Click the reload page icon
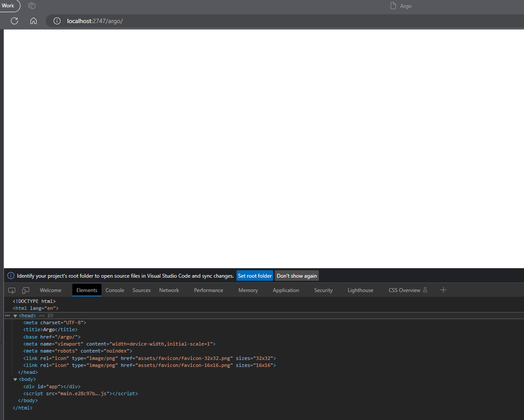524x420 pixels. [x=14, y=20]
